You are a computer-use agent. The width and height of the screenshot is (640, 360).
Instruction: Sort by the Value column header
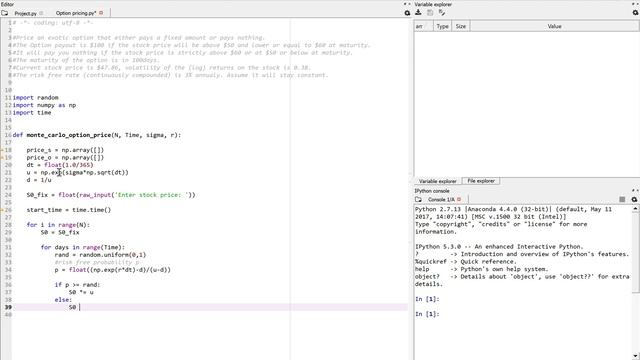pyautogui.click(x=554, y=26)
